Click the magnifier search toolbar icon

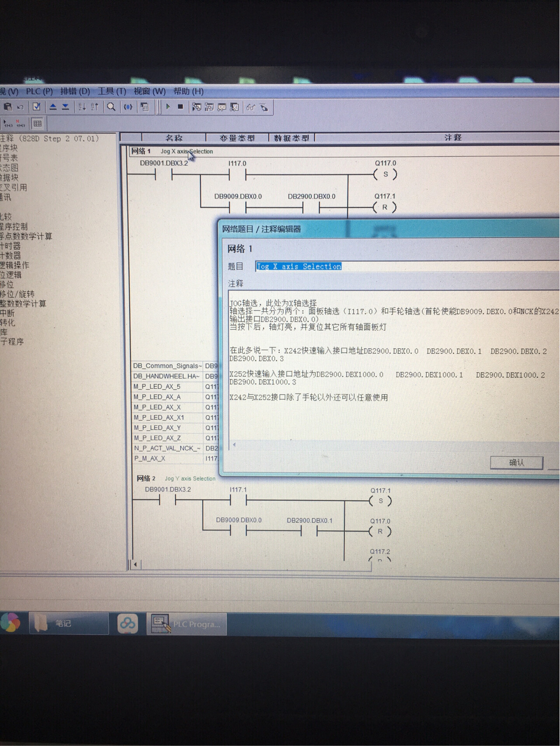111,107
